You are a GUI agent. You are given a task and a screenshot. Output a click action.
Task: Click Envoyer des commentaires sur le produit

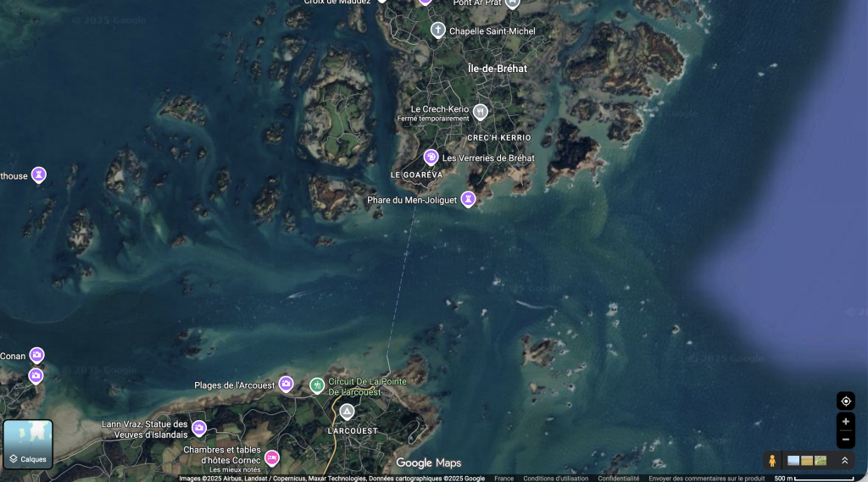(x=706, y=478)
